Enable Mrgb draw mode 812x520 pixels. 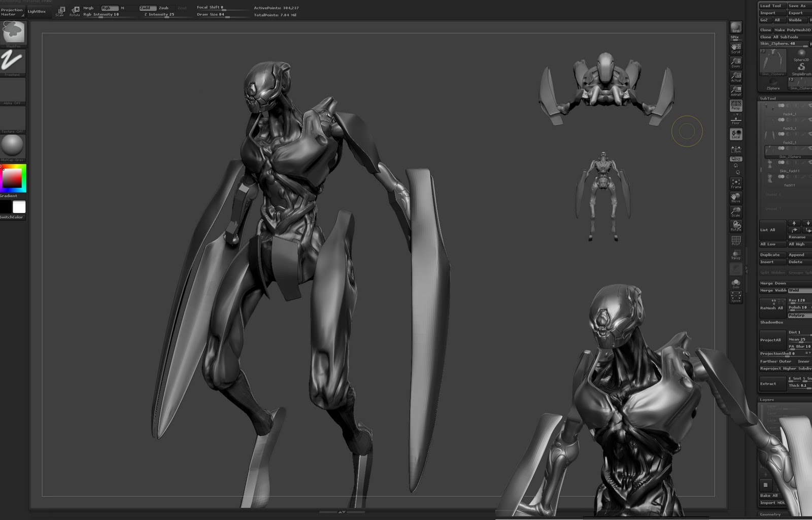click(x=89, y=8)
